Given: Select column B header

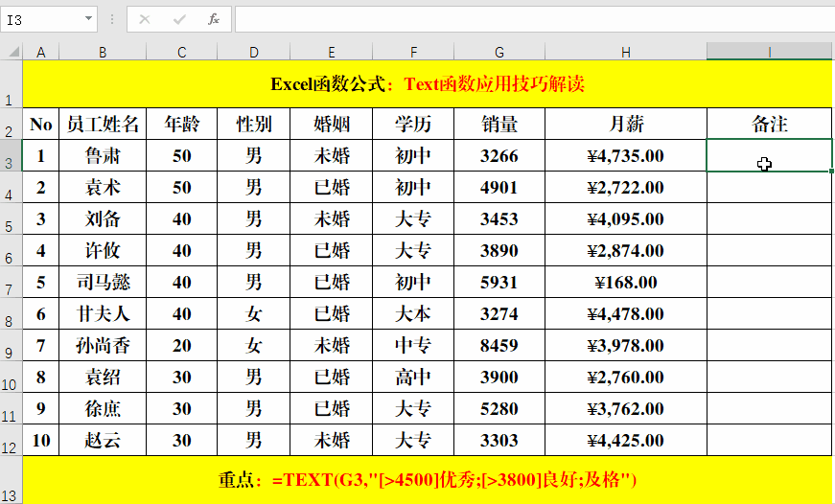Looking at the screenshot, I should (103, 52).
